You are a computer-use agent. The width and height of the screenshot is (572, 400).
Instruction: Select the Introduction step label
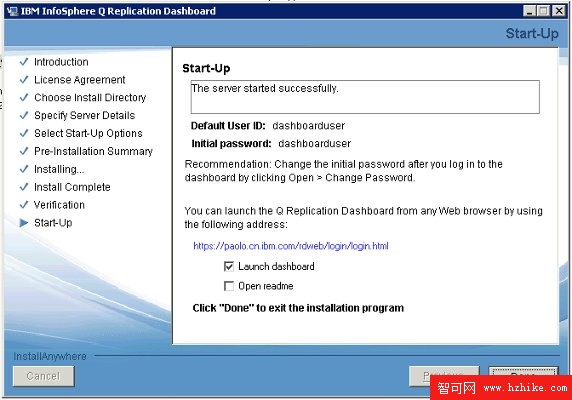(61, 62)
